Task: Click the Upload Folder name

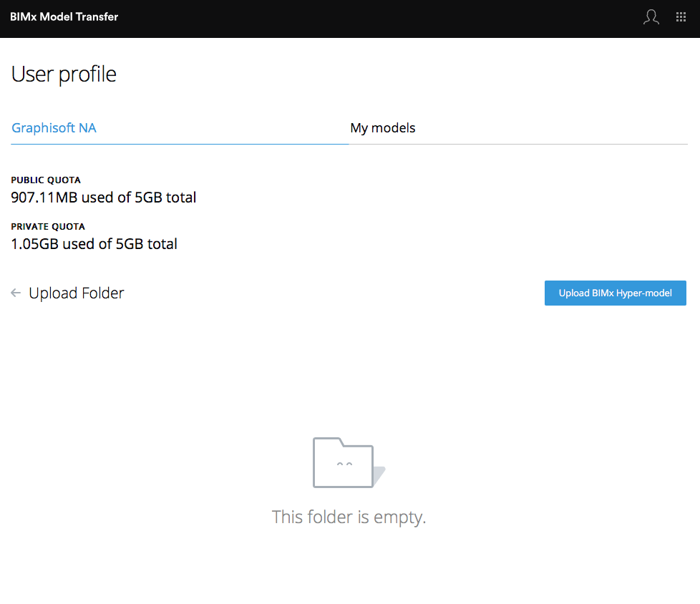Action: tap(77, 293)
